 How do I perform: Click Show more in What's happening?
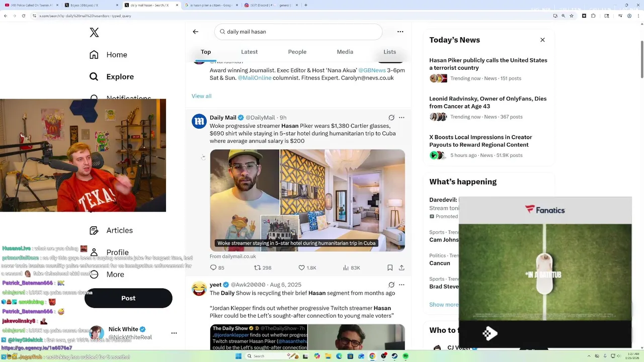coord(444,305)
